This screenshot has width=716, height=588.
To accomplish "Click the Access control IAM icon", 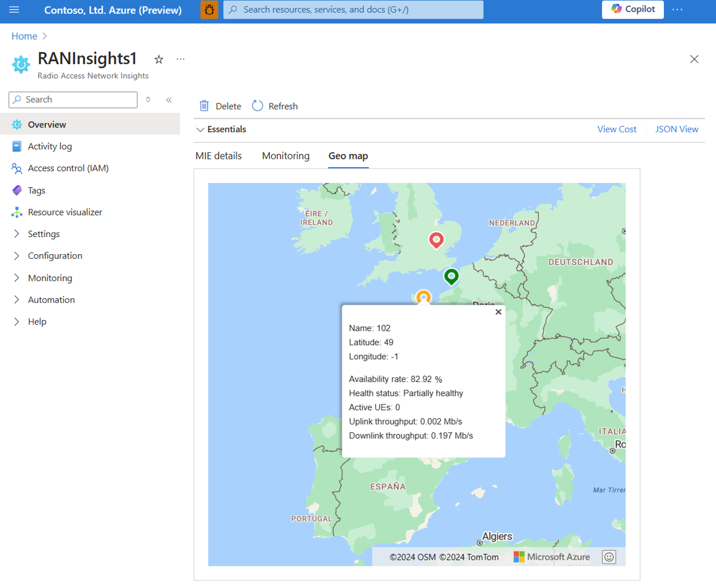I will [x=18, y=168].
